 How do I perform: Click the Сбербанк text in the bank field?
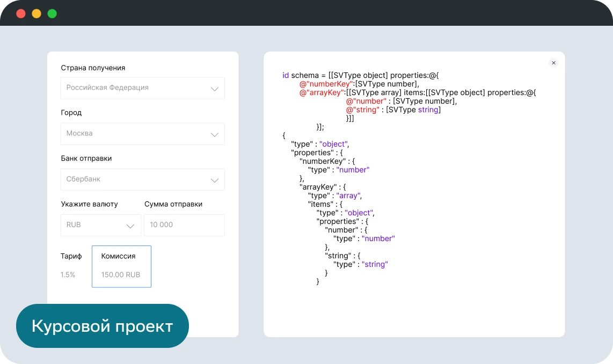click(x=83, y=179)
